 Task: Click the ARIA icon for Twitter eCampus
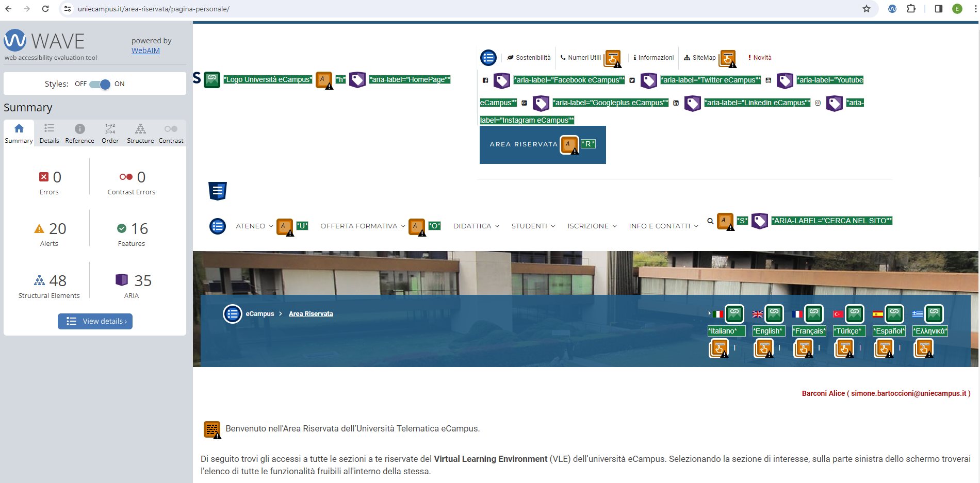(649, 80)
